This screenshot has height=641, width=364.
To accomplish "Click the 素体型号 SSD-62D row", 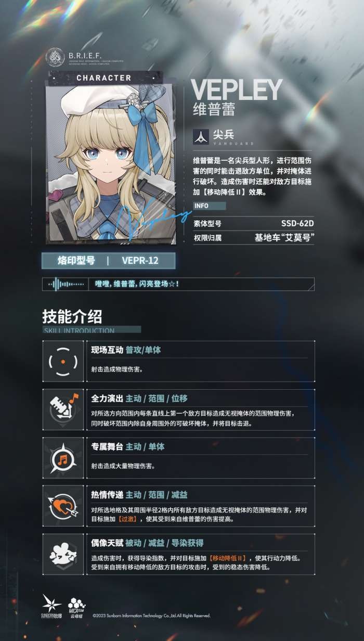I will (x=253, y=224).
